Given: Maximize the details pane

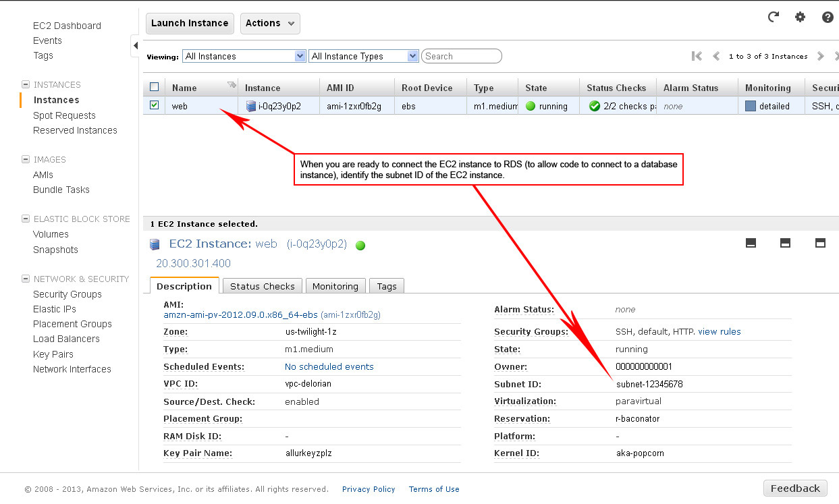Looking at the screenshot, I should click(820, 243).
